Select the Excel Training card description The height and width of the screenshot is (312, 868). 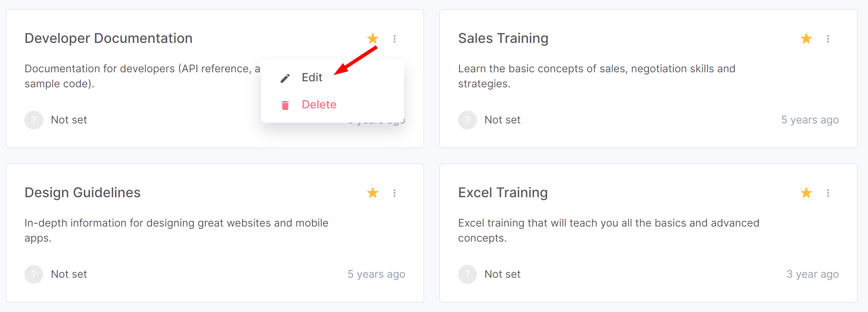[609, 230]
